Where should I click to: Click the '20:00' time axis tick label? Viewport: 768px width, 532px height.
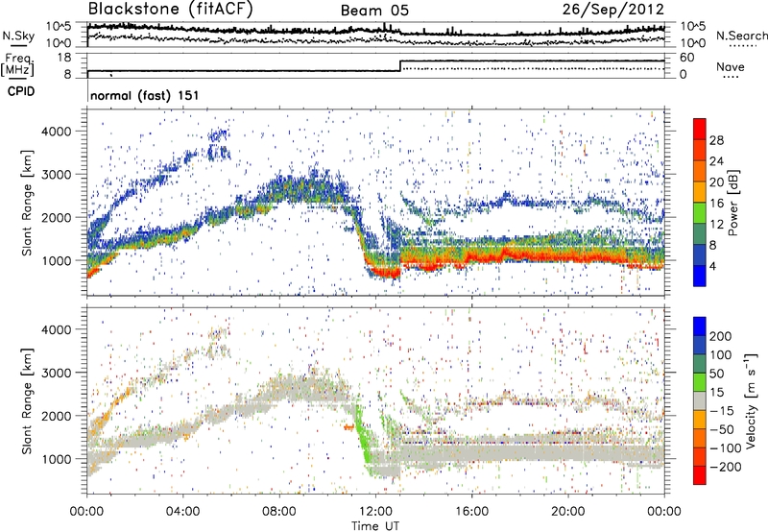click(x=568, y=512)
